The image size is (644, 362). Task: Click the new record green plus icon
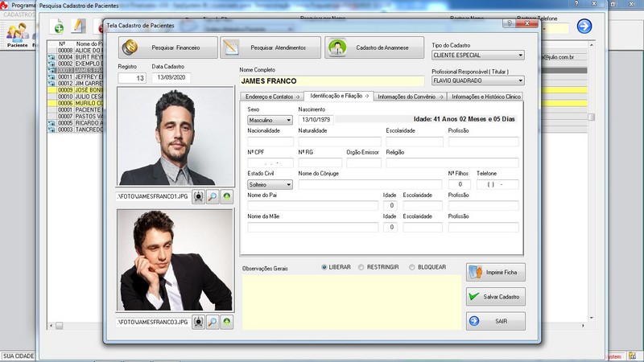58,28
